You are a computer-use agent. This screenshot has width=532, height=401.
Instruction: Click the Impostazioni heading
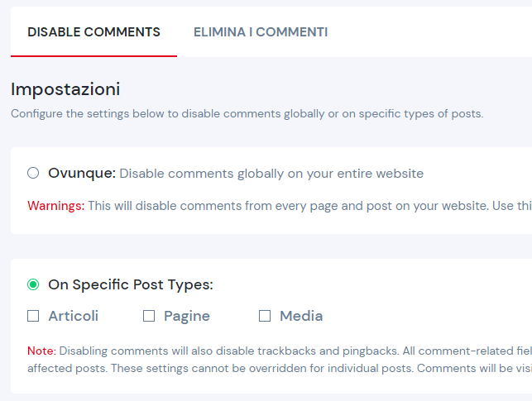[x=65, y=89]
